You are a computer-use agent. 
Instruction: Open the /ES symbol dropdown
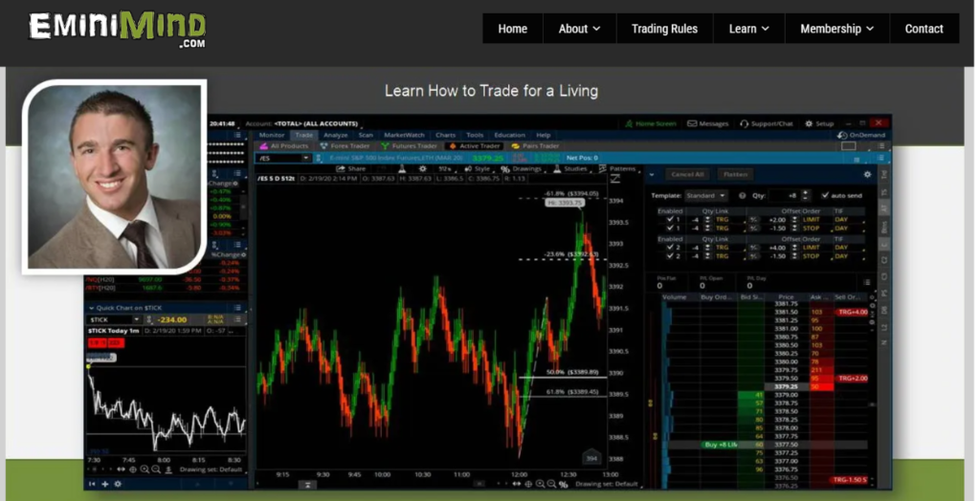tap(306, 159)
